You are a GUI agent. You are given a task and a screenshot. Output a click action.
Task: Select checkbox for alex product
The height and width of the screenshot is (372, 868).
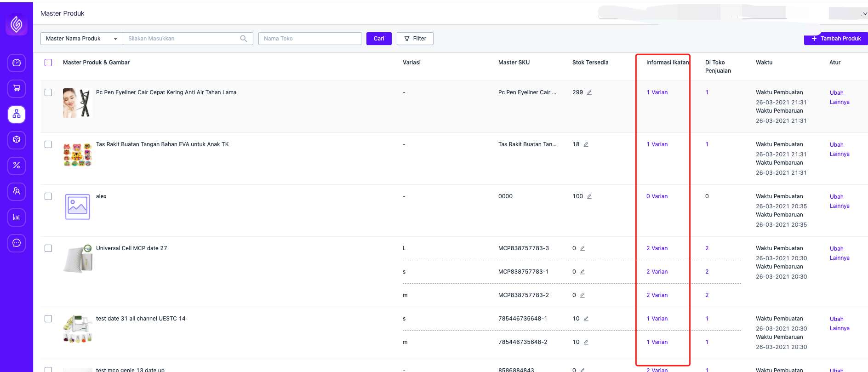click(x=48, y=196)
